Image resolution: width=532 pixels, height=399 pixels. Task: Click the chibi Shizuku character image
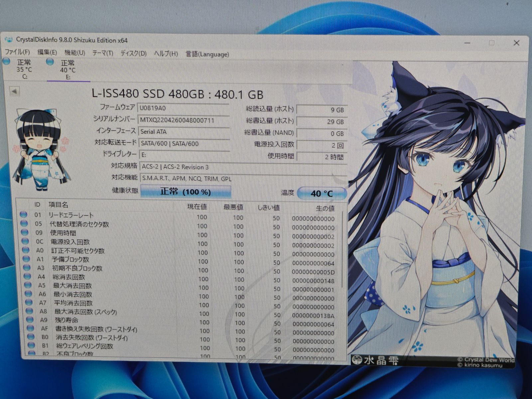pyautogui.click(x=41, y=149)
